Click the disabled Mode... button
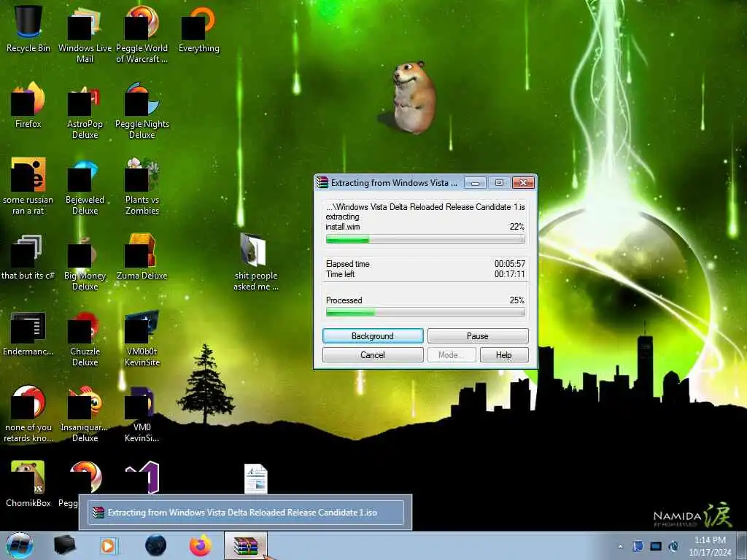 451,355
